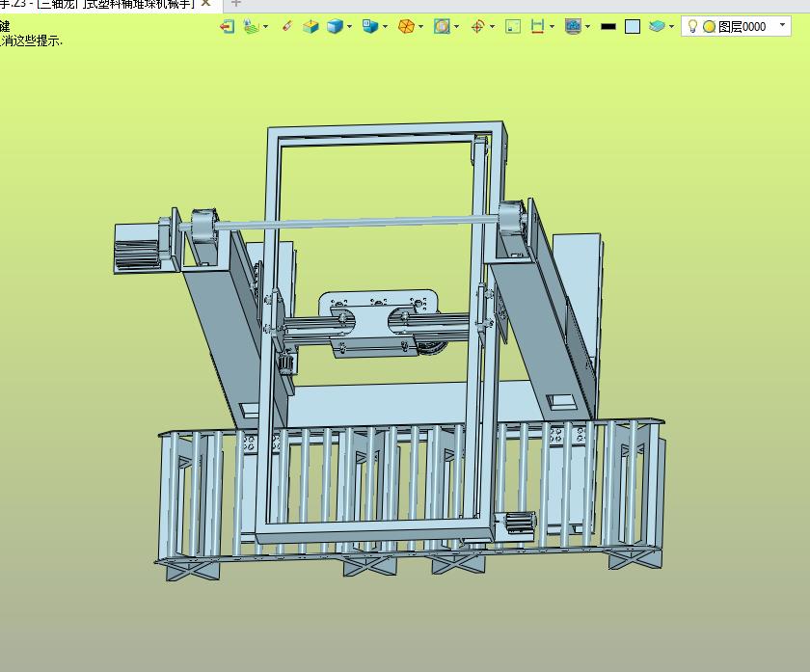The width and height of the screenshot is (810, 672).
Task: Expand the shaded cube display dropdown
Action: pyautogui.click(x=350, y=26)
